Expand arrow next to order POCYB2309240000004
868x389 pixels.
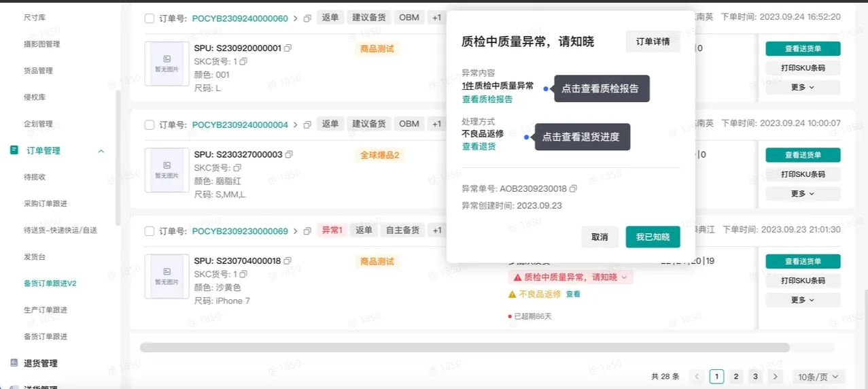click(x=296, y=124)
